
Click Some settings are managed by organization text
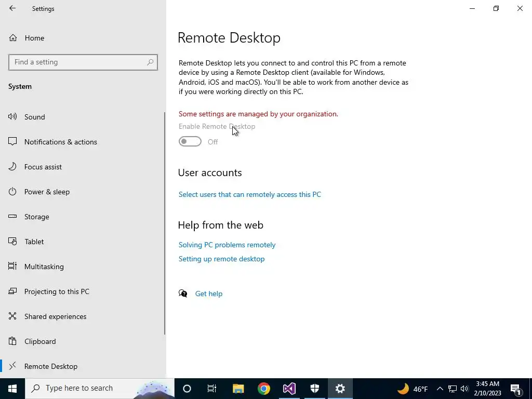[258, 114]
